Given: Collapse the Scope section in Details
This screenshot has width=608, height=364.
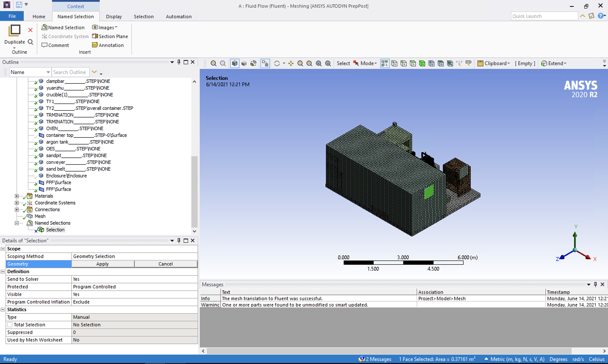Looking at the screenshot, I should tap(3, 249).
